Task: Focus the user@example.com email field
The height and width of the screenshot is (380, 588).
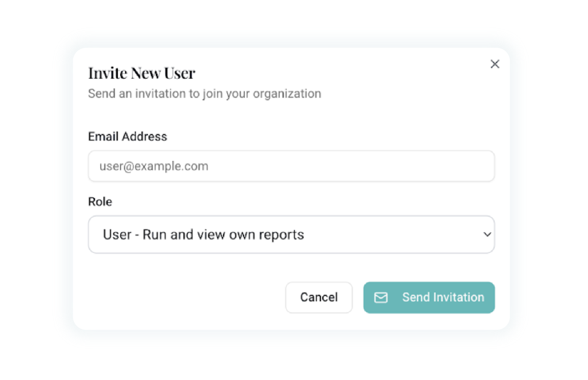Action: (x=291, y=166)
